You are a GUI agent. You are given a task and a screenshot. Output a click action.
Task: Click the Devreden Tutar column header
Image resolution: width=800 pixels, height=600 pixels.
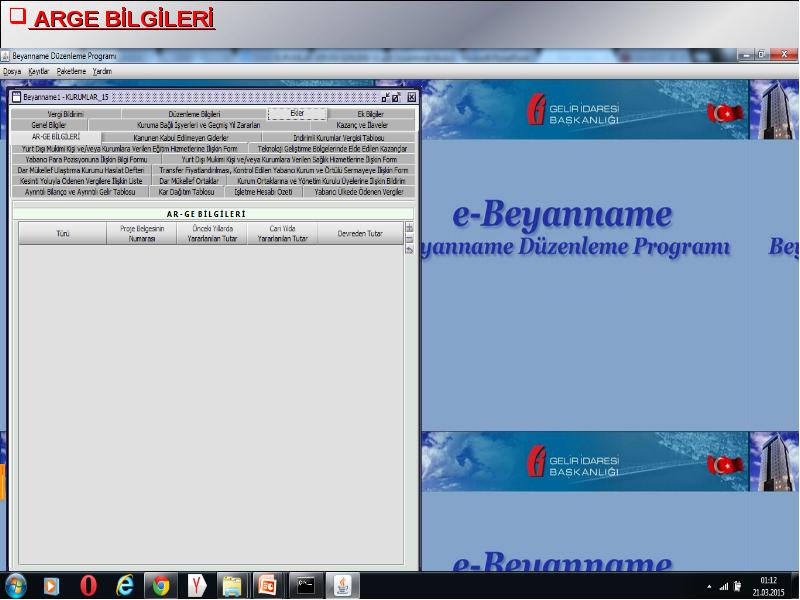pyautogui.click(x=360, y=233)
